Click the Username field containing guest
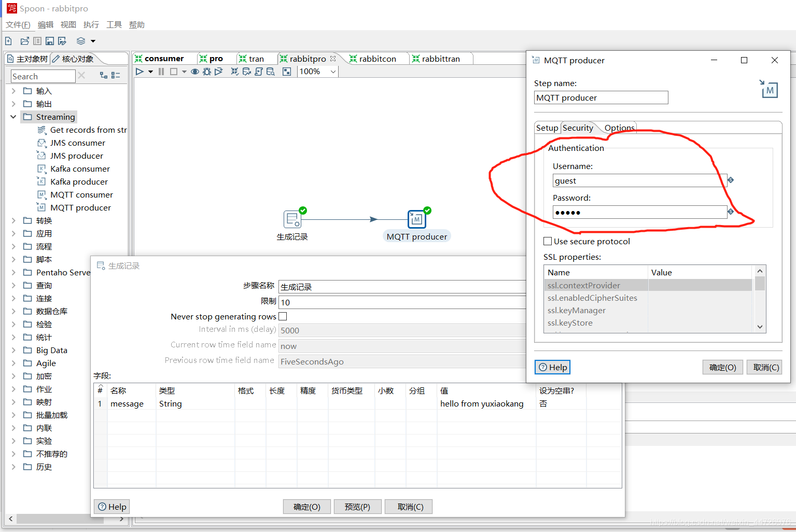The height and width of the screenshot is (532, 796). pyautogui.click(x=639, y=180)
